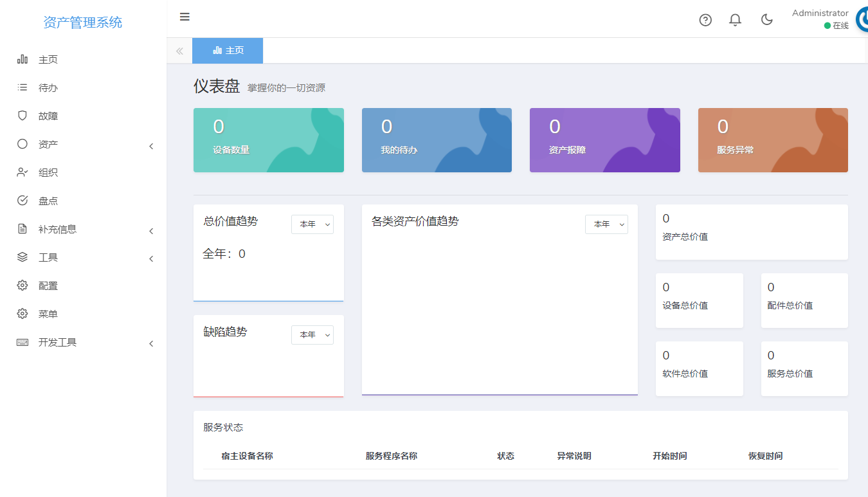The height and width of the screenshot is (497, 868).
Task: Open the 总价值趋势 本年 dropdown
Action: pos(312,224)
